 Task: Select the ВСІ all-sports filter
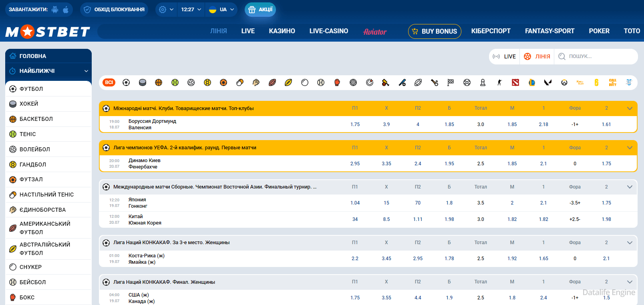[x=109, y=82]
